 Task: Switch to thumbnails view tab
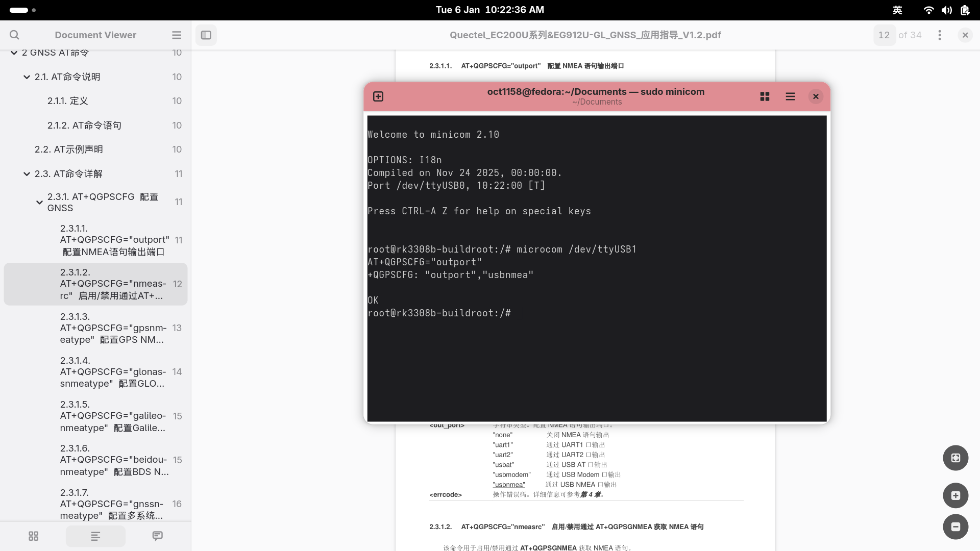[34, 536]
